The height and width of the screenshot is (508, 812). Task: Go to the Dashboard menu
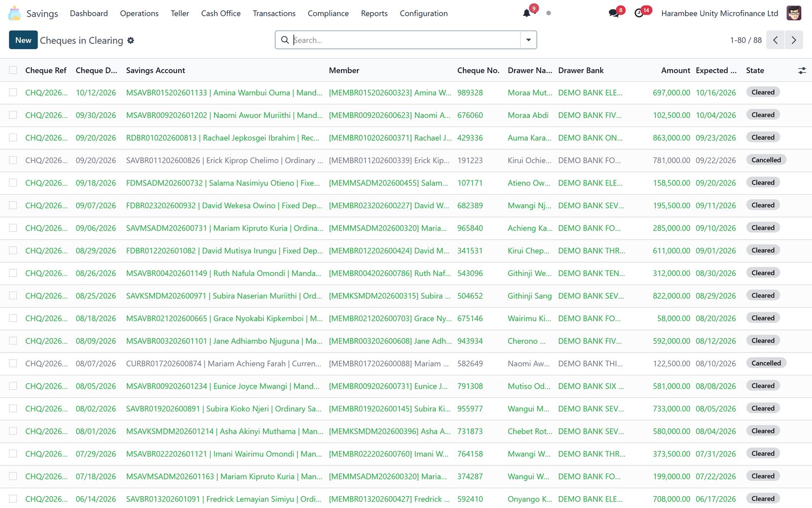pos(89,13)
